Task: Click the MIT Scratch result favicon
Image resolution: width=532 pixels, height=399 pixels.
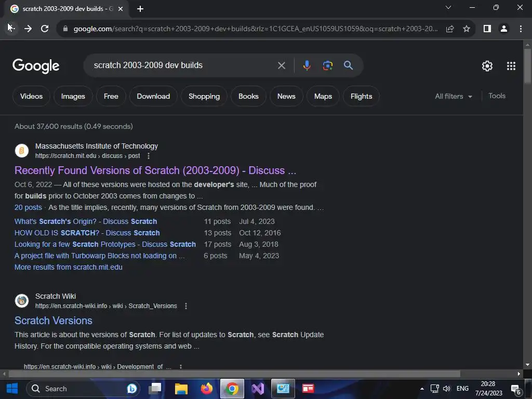Action: 22,151
